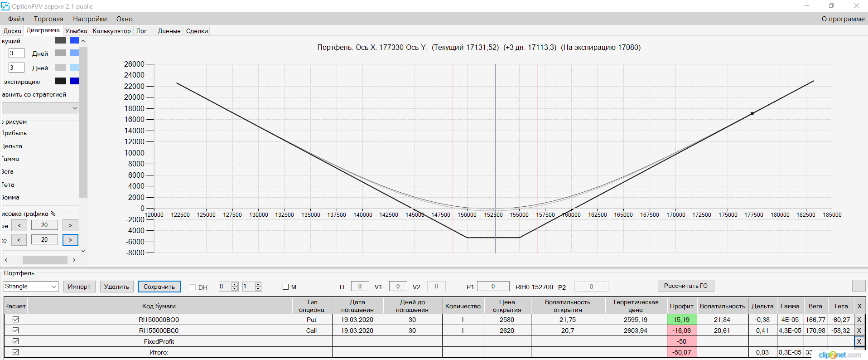Click the 'Тета' column header in table
The width and height of the screenshot is (868, 360).
click(x=841, y=306)
